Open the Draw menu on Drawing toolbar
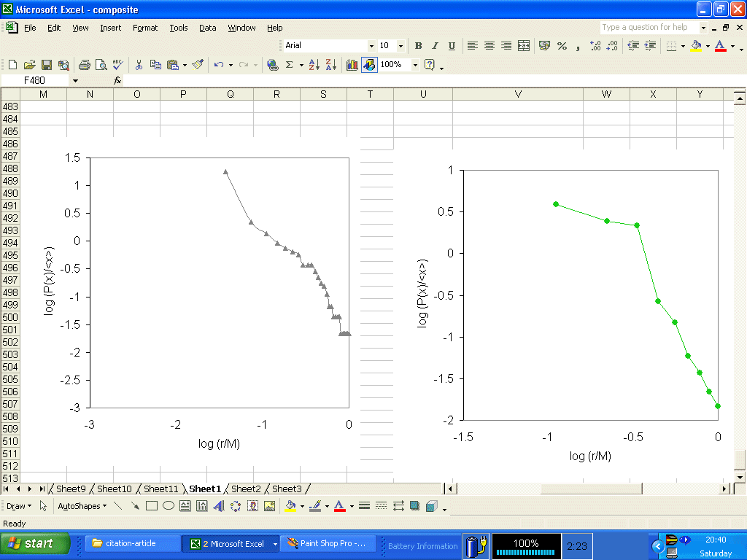 tap(19, 506)
